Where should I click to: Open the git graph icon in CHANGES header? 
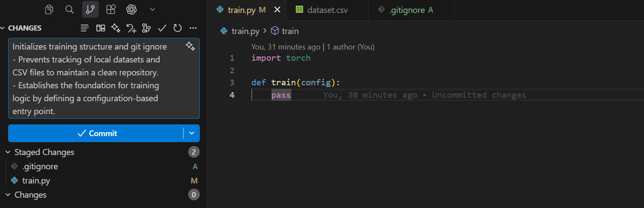coord(147,28)
